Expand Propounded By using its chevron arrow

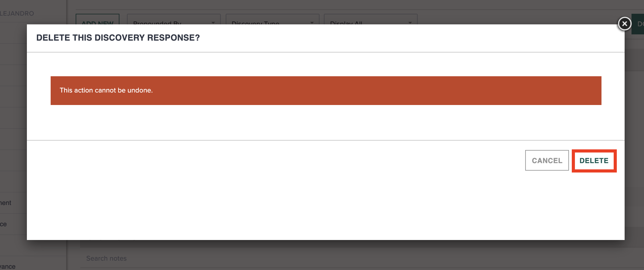click(x=214, y=22)
